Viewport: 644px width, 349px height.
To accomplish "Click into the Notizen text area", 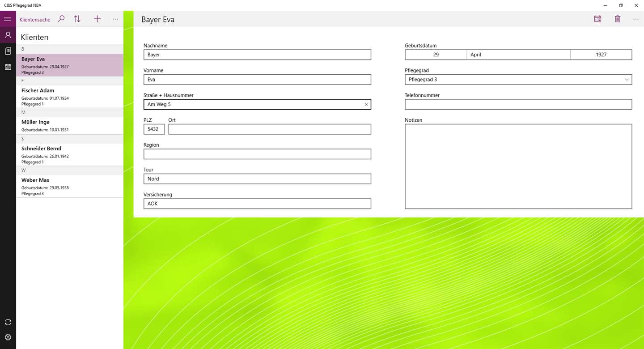I will pos(518,166).
